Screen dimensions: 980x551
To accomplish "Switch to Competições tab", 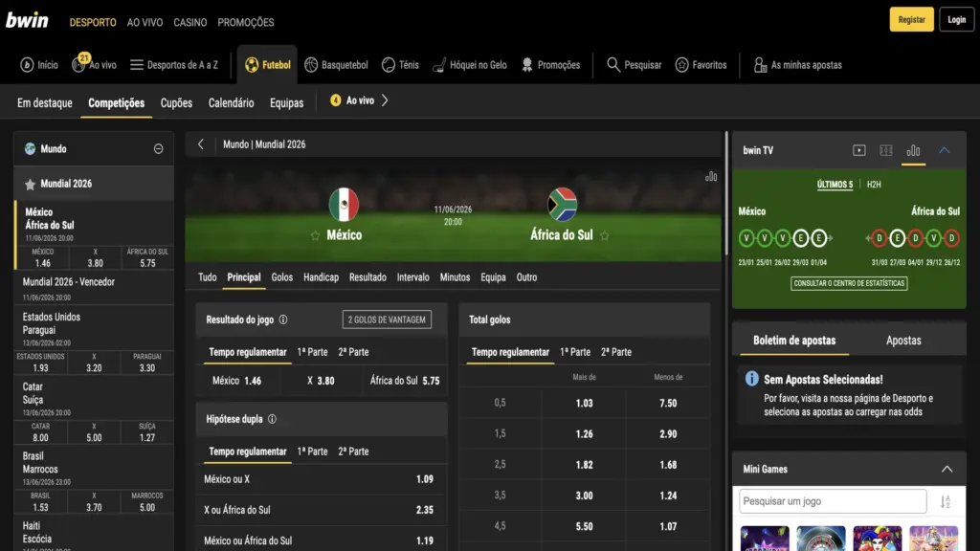I will pyautogui.click(x=116, y=103).
